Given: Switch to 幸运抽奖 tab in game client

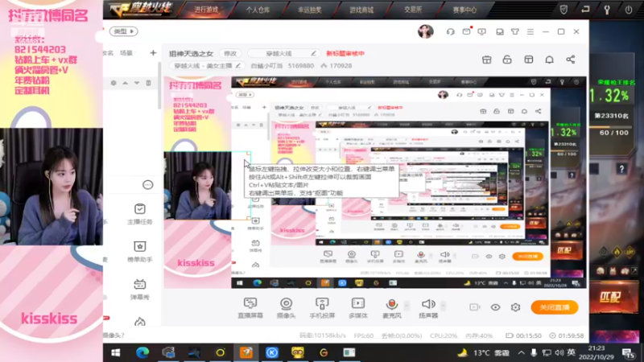Looking at the screenshot, I should click(x=310, y=10).
